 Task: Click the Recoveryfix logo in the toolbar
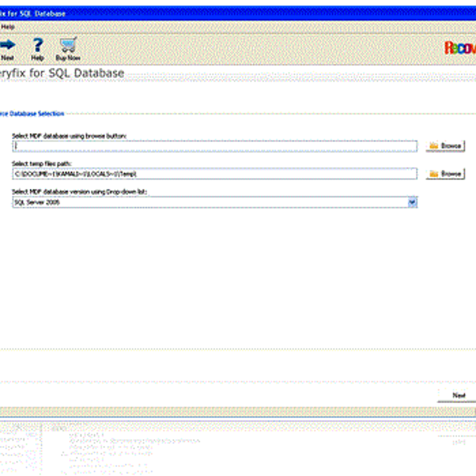460,48
